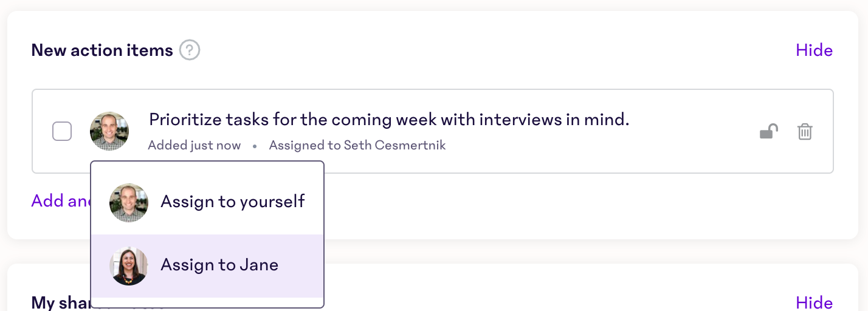
Task: Click Seth's avatar on the action item row
Action: pos(109,131)
